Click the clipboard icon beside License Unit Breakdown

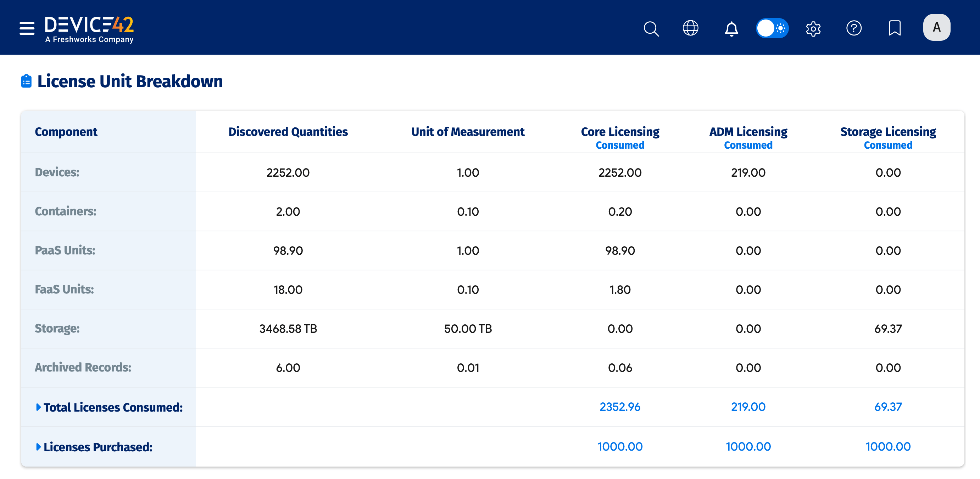point(26,81)
